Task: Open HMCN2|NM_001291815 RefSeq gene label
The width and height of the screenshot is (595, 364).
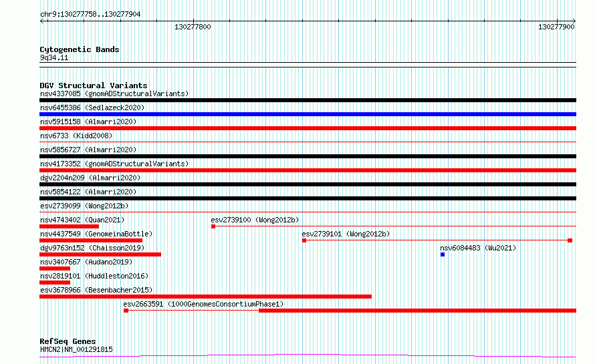Action: 76,349
